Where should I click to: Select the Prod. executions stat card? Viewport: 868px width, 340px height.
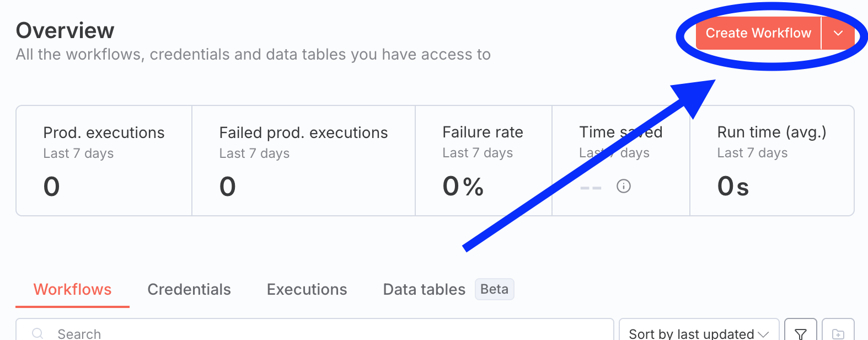click(104, 160)
